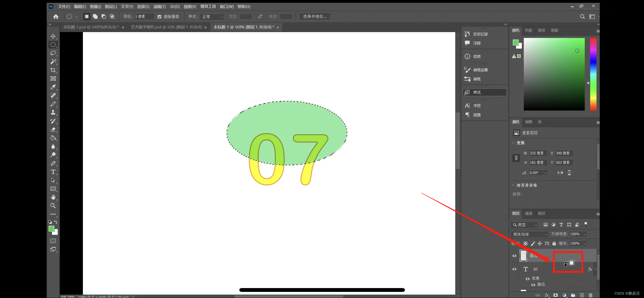Open the 文件(F) menu
644x298 pixels.
[x=64, y=6]
